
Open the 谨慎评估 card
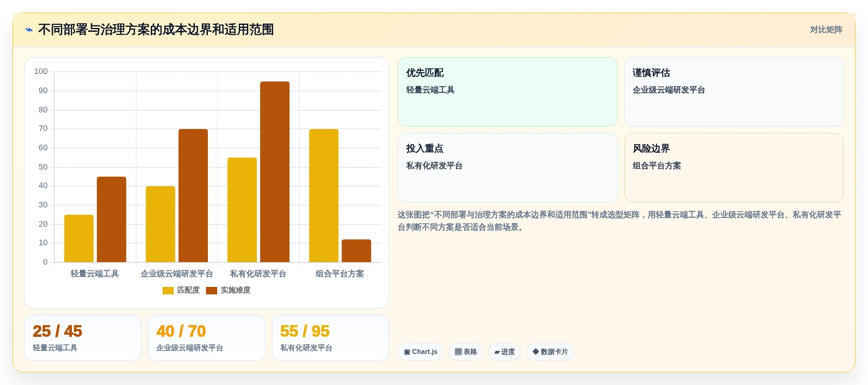click(734, 92)
